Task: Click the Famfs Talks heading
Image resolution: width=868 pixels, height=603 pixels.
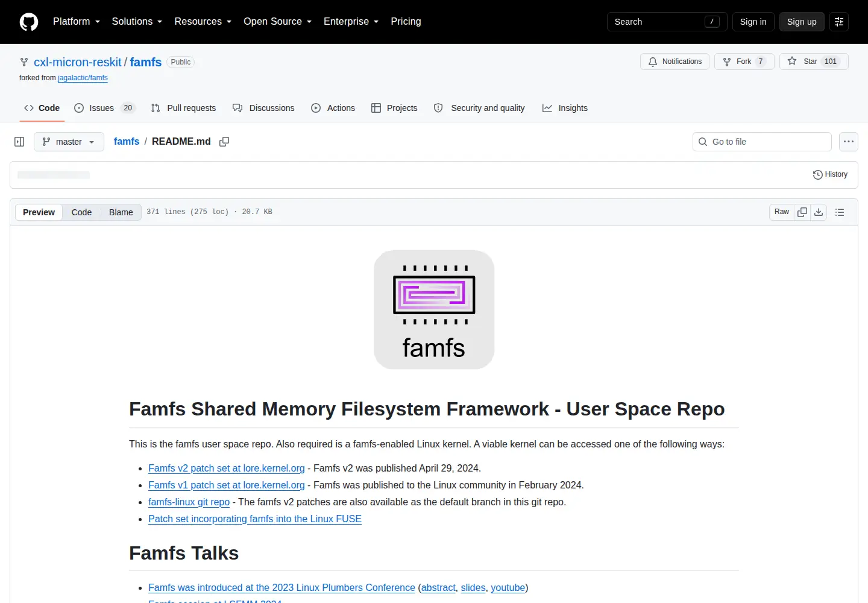Action: (184, 553)
